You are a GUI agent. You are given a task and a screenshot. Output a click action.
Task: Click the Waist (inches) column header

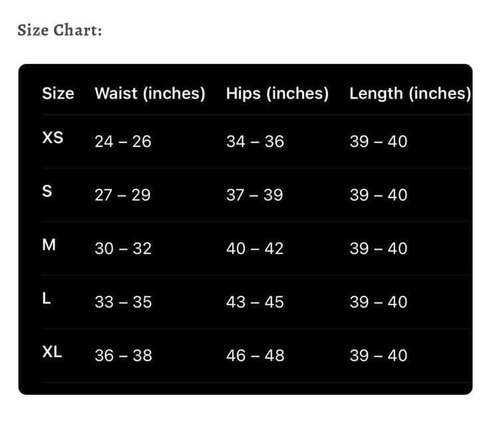click(x=150, y=93)
